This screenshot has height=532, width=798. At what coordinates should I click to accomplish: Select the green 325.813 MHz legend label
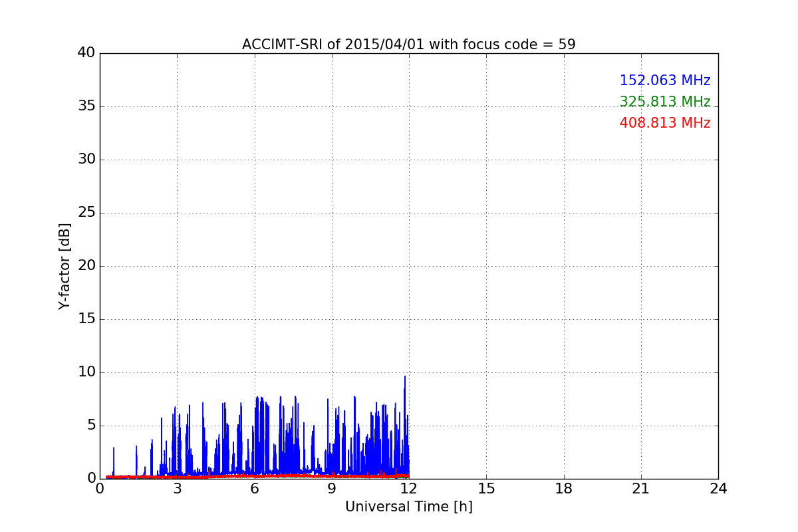point(665,102)
